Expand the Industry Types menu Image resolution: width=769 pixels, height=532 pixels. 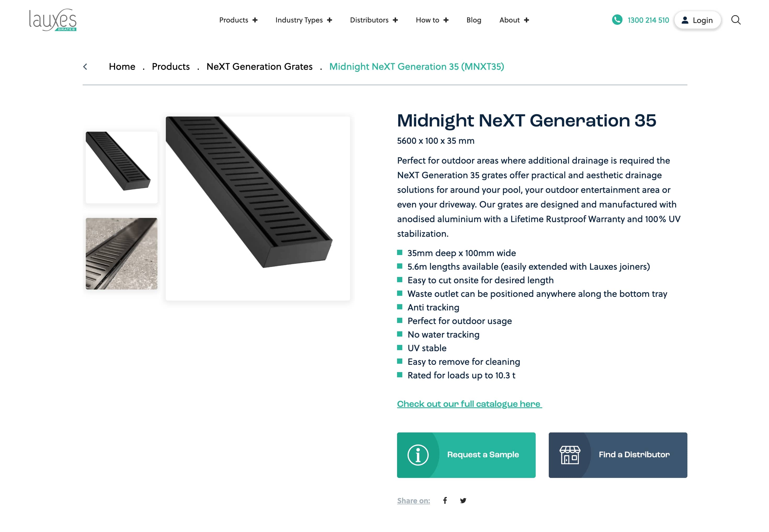point(304,20)
